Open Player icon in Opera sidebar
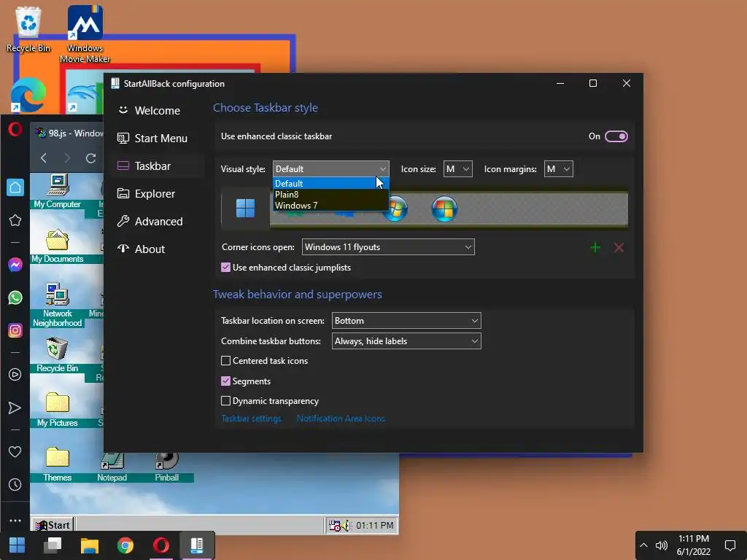 pos(15,374)
